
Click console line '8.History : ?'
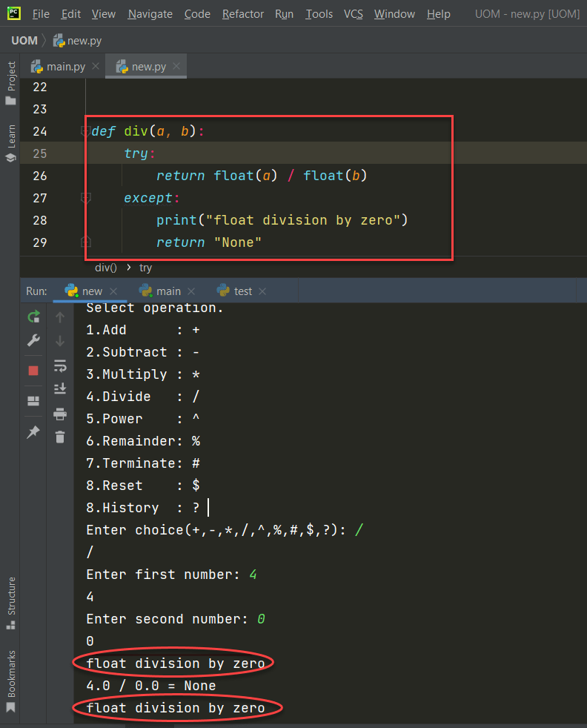click(143, 508)
